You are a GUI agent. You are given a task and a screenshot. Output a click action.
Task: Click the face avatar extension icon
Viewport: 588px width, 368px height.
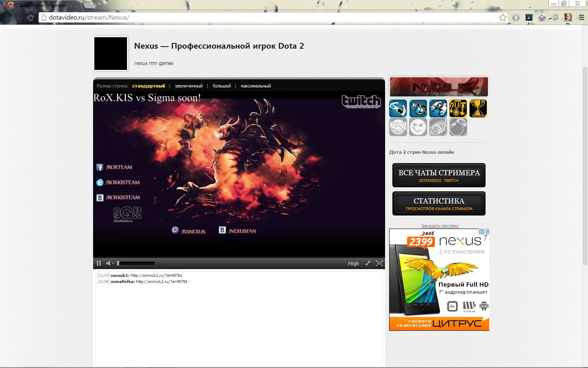click(x=568, y=18)
